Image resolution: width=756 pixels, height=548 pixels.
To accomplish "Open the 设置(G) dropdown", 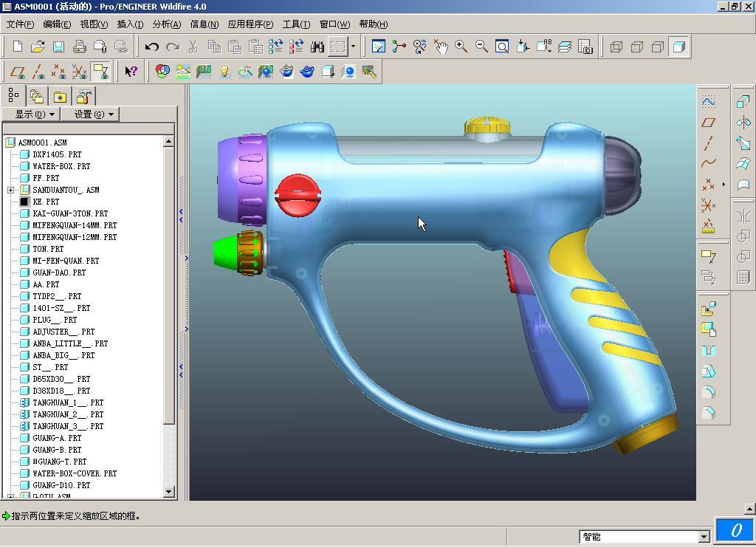I will click(89, 114).
